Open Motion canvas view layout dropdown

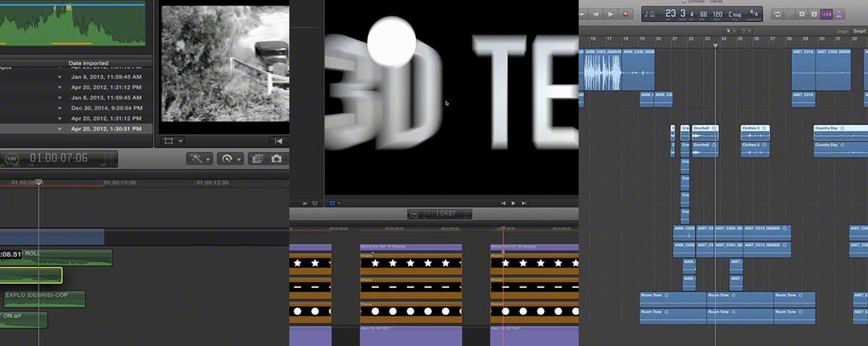coord(334,203)
